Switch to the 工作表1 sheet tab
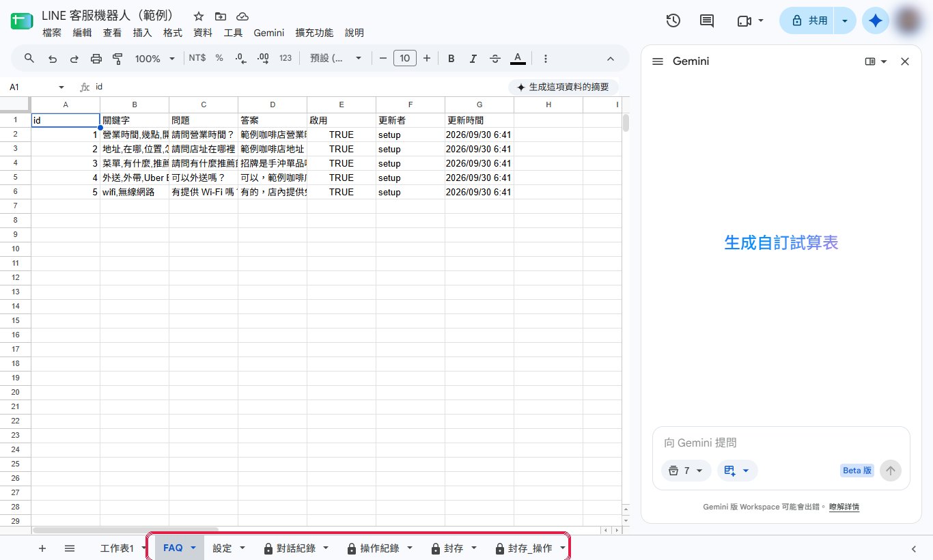This screenshot has height=560, width=933. [x=117, y=548]
